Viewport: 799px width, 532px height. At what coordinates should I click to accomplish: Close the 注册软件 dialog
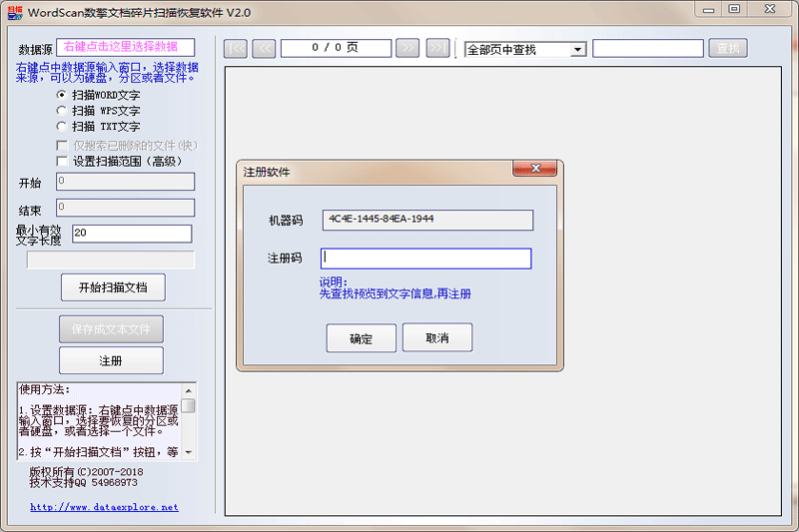tap(534, 169)
